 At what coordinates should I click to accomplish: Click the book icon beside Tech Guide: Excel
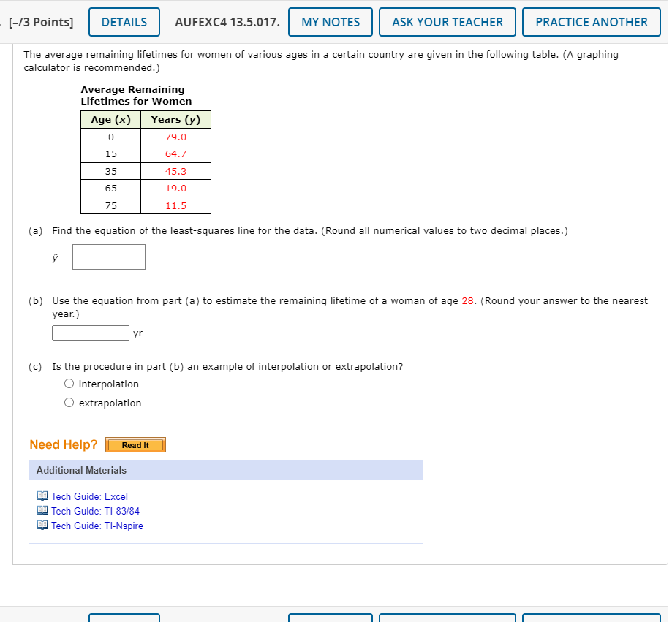pos(42,496)
